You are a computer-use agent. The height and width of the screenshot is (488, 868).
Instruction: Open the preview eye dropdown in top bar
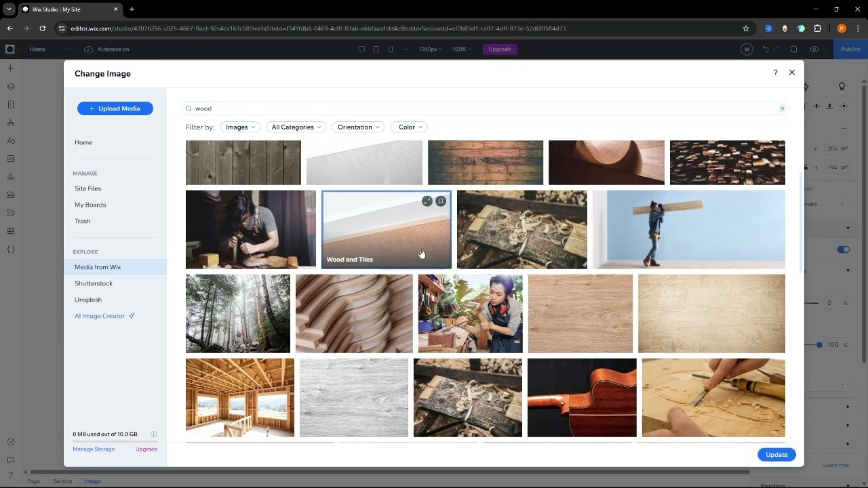[x=817, y=49]
